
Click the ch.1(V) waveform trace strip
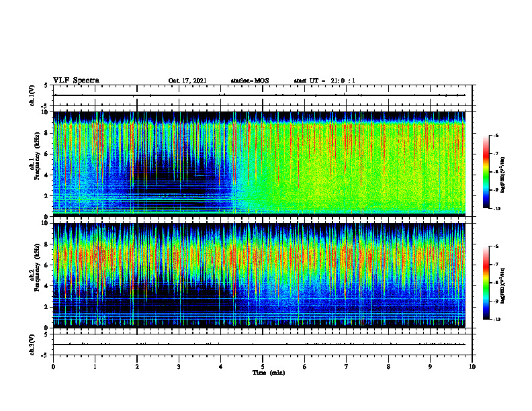tap(263, 95)
